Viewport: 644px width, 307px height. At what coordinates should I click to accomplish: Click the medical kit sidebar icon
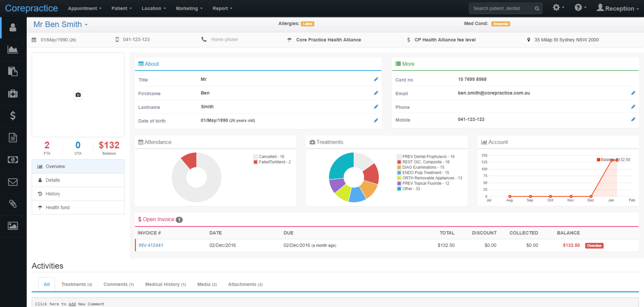click(x=13, y=94)
